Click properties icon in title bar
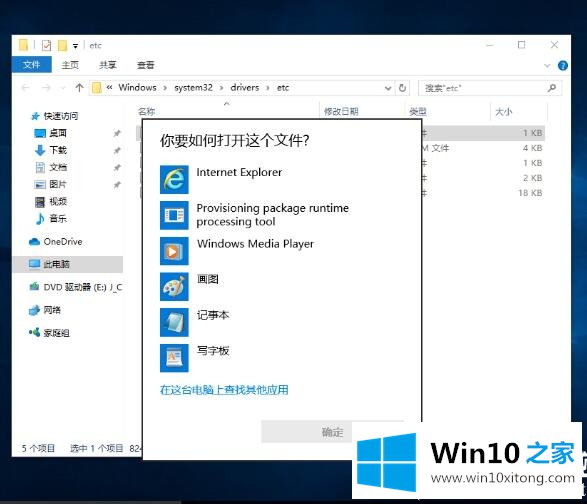 coord(46,45)
